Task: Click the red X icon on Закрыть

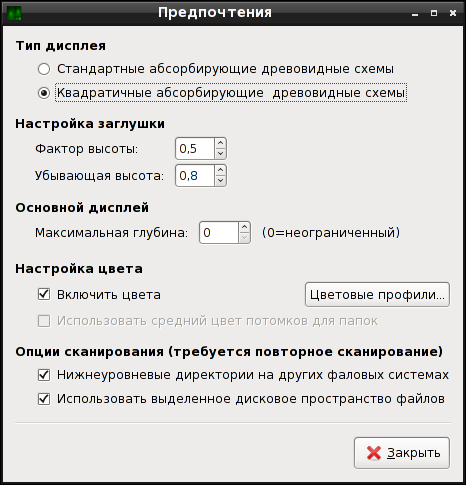Action: click(374, 453)
